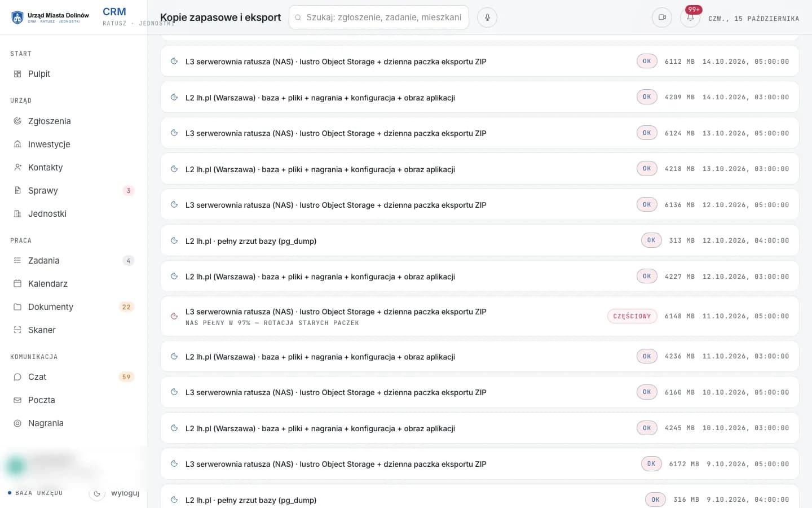Select the backup dated 13.10.2026, 03:00:00

(480, 169)
